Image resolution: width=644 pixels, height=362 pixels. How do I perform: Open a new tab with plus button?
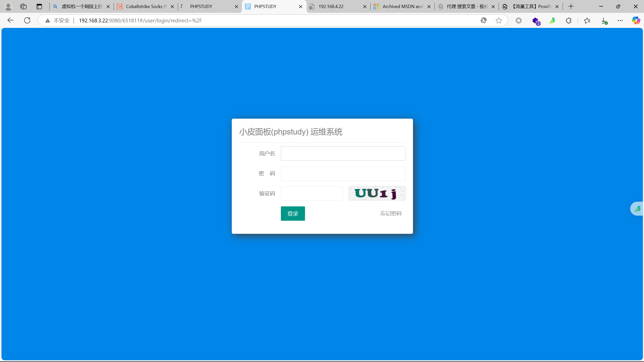click(x=571, y=7)
